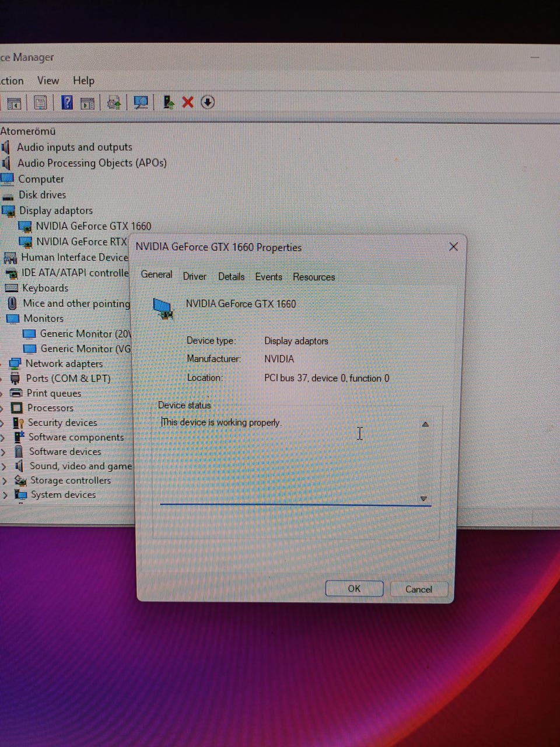This screenshot has width=560, height=747.
Task: Expand the System devices node
Action: click(x=5, y=495)
